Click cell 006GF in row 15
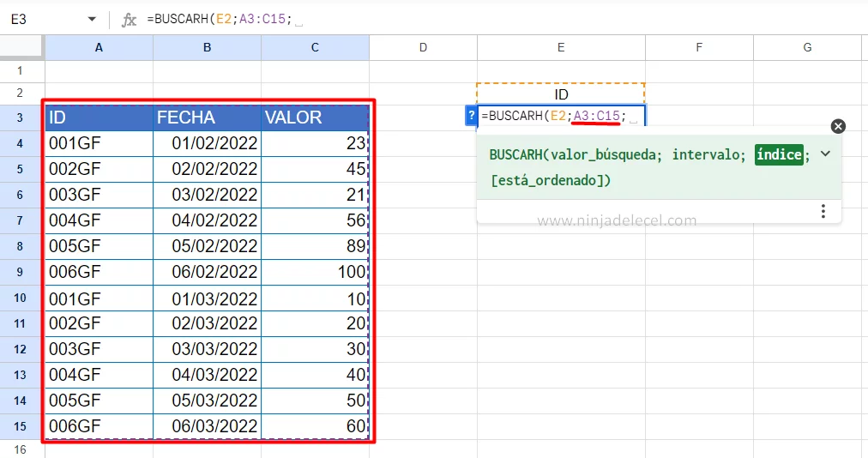 [x=99, y=426]
